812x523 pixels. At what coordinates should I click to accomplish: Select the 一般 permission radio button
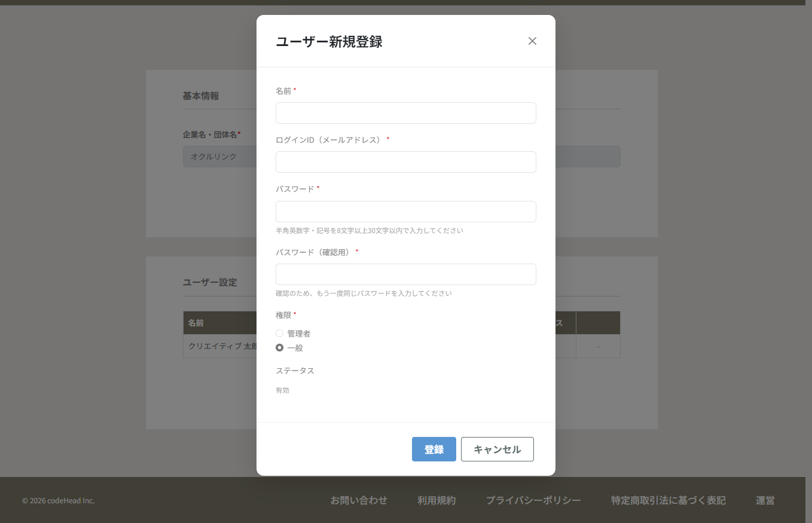click(x=279, y=347)
